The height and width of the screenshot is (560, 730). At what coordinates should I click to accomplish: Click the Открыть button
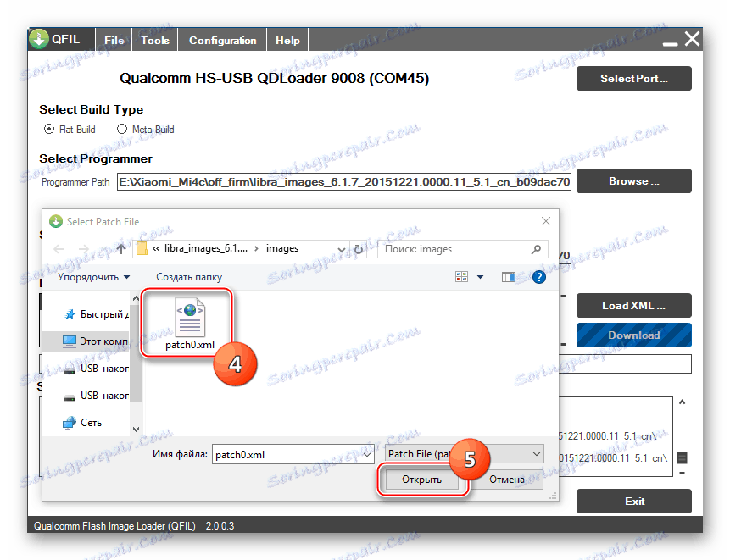(421, 479)
